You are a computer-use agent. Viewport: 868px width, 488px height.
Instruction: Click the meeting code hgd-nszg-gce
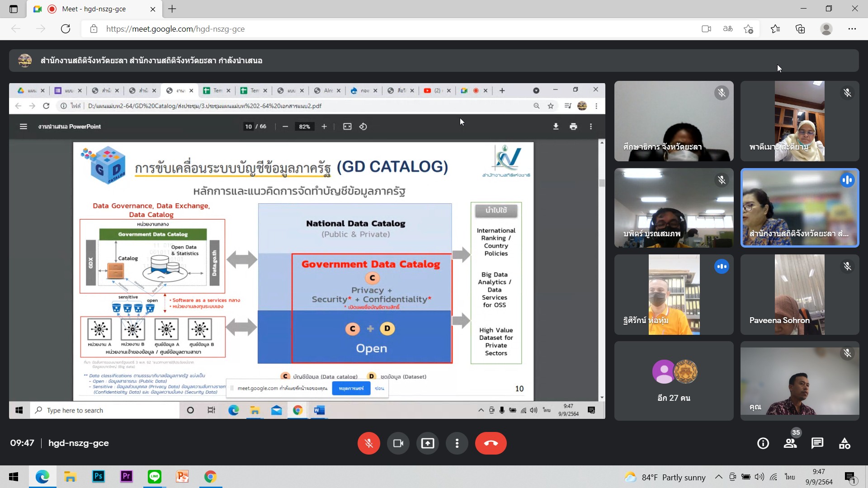point(79,443)
